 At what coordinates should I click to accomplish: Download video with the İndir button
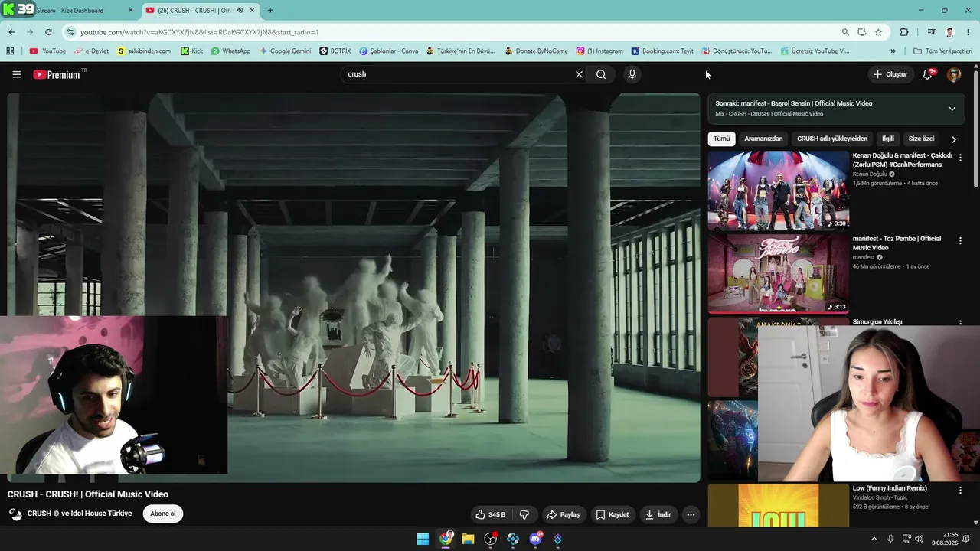point(658,514)
